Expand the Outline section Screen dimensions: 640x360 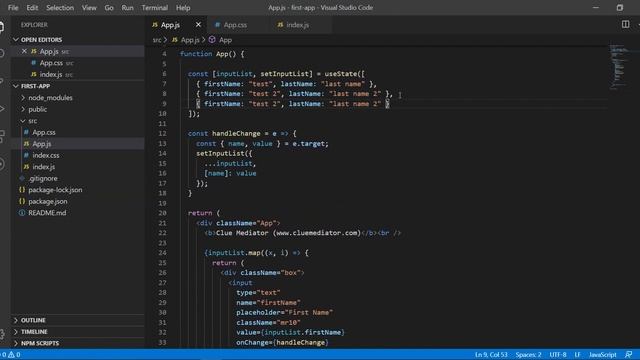coord(33,320)
